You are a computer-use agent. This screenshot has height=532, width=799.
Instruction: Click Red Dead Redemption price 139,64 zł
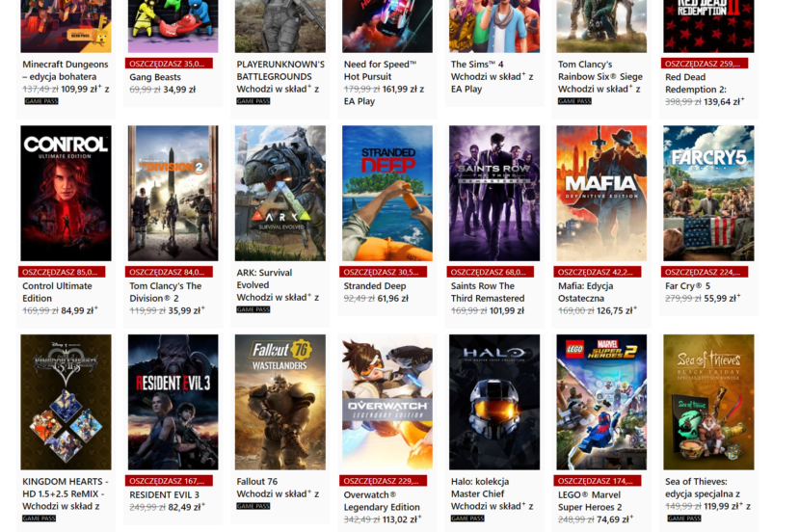(724, 102)
